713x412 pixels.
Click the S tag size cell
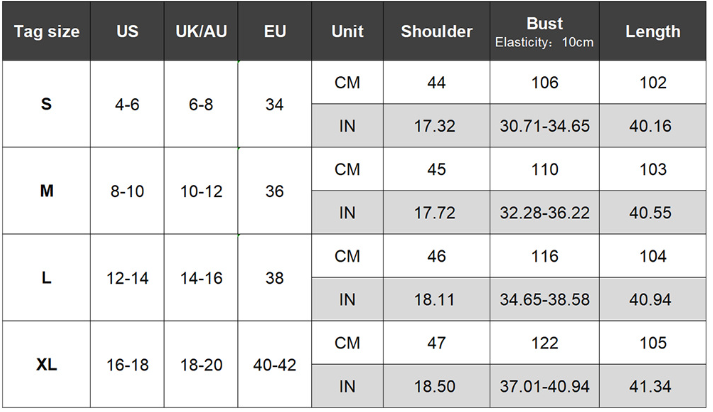pyautogui.click(x=46, y=104)
